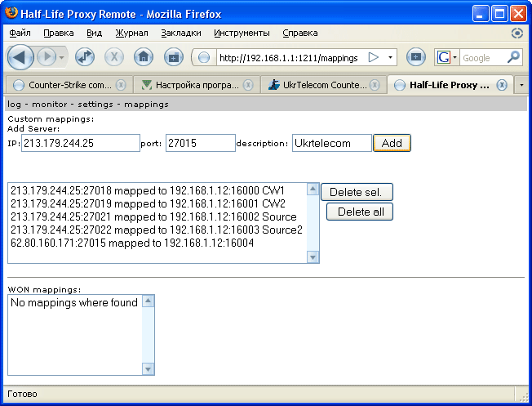Open the Закладки menu
532x406 pixels.
[181, 33]
